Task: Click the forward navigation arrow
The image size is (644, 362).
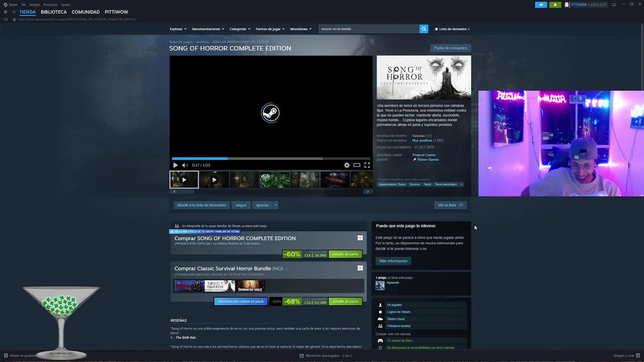Action: [14, 12]
